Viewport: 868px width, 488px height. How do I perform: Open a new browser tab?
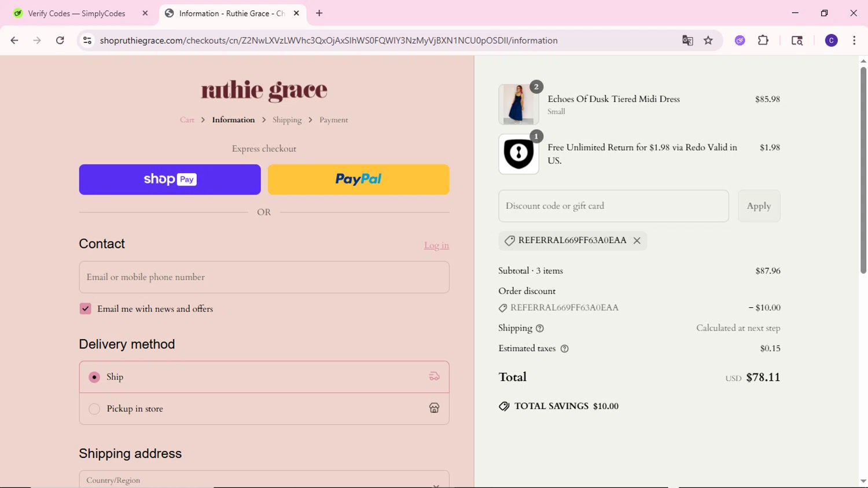(319, 13)
